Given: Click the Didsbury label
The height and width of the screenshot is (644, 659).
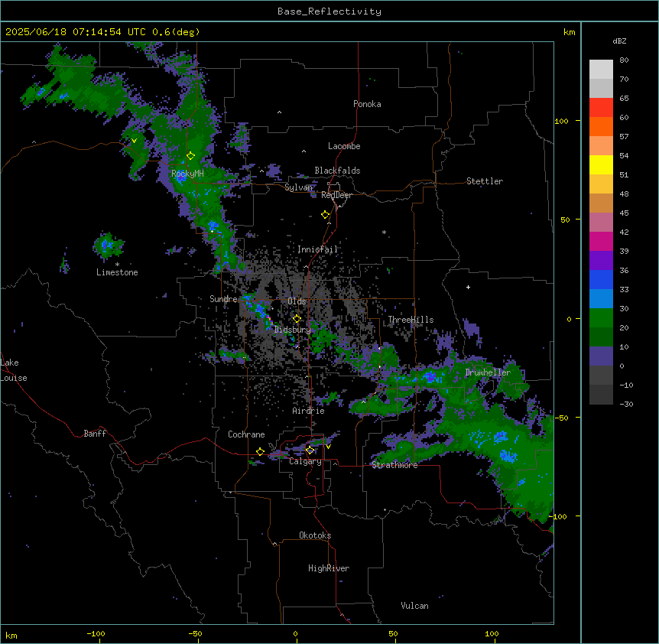Looking at the screenshot, I should [x=292, y=330].
